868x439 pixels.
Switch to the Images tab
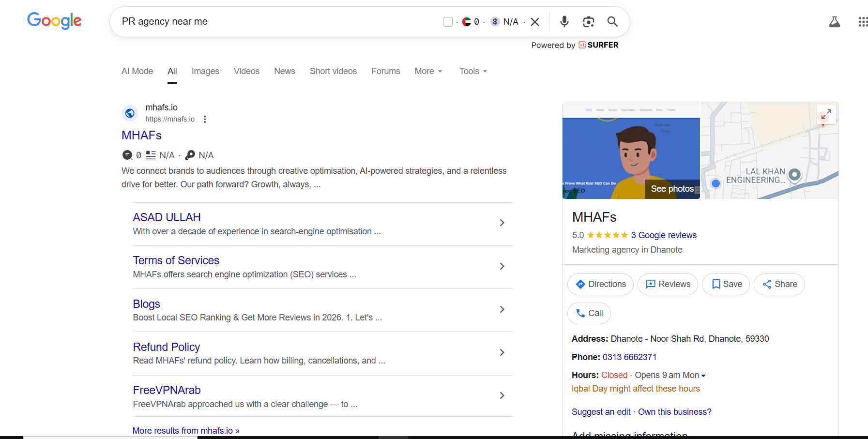click(205, 71)
